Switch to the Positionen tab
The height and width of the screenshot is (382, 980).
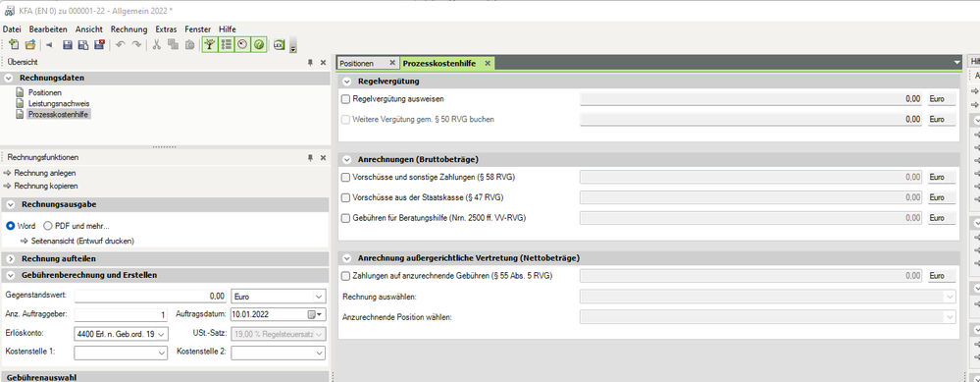pyautogui.click(x=357, y=63)
